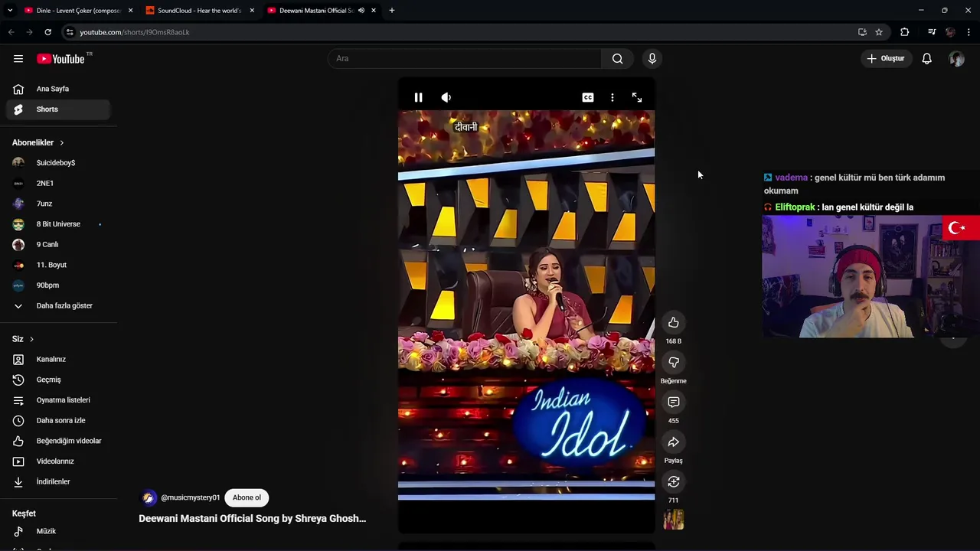
Task: Toggle closed captions on the Short
Action: (x=588, y=97)
